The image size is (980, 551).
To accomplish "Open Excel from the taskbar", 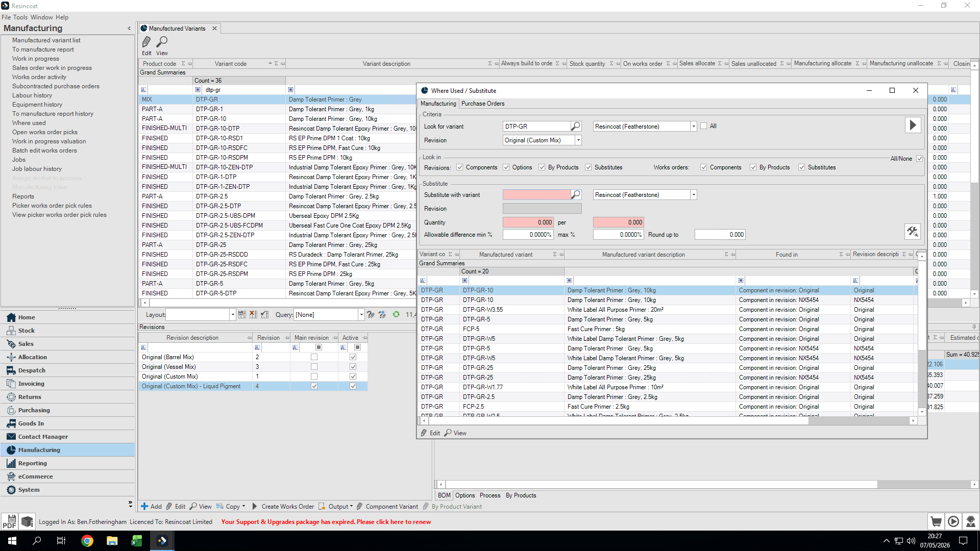I will 137,541.
